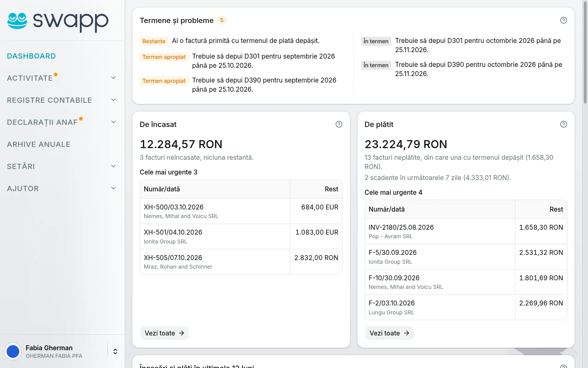
Task: Open SETĂRI menu label
Action: click(x=21, y=167)
